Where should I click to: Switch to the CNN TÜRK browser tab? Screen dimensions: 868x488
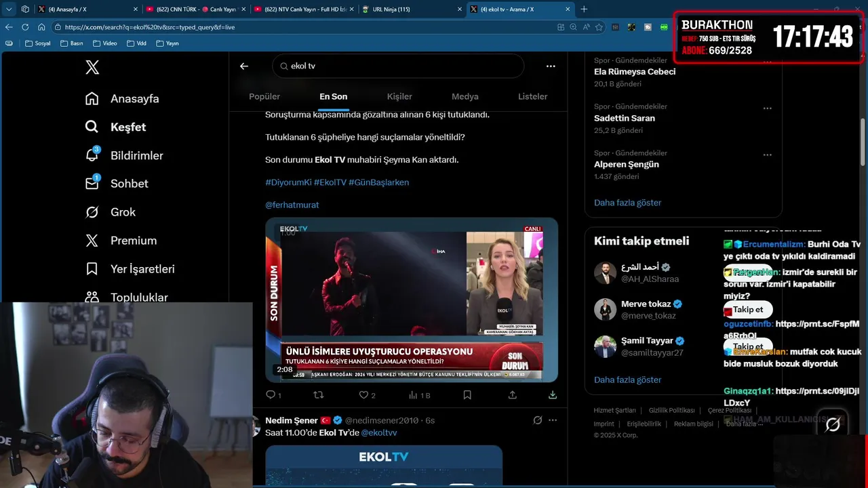pyautogui.click(x=196, y=9)
